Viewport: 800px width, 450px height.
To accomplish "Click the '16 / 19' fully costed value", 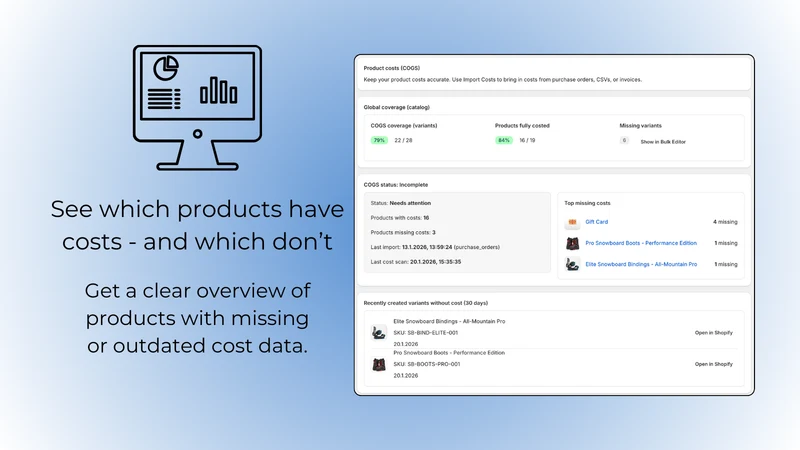I will coord(527,140).
